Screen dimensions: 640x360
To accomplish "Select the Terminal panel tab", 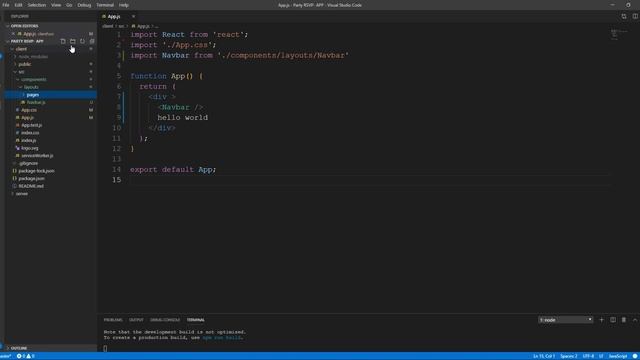I will tap(196, 320).
